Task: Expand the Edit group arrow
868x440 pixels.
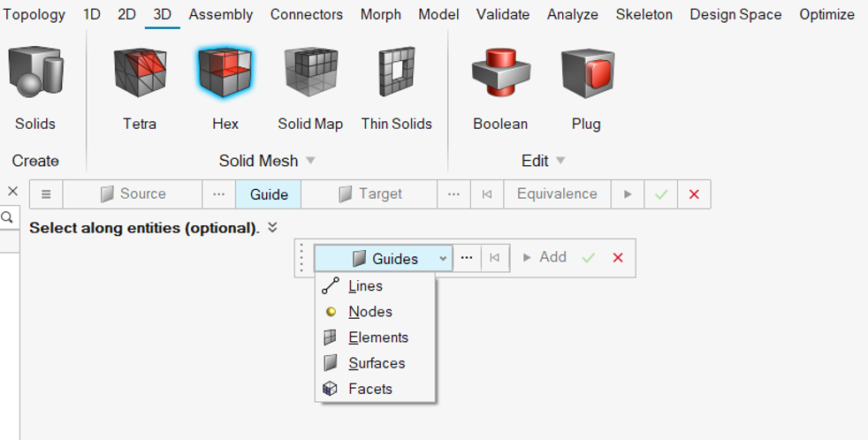Action: coord(560,161)
